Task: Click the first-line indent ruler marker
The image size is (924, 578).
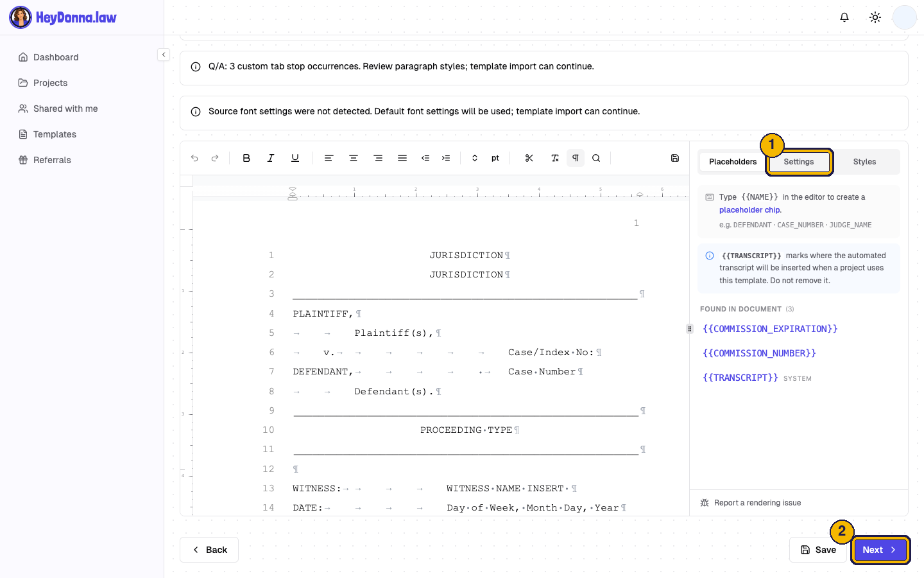Action: (x=293, y=190)
